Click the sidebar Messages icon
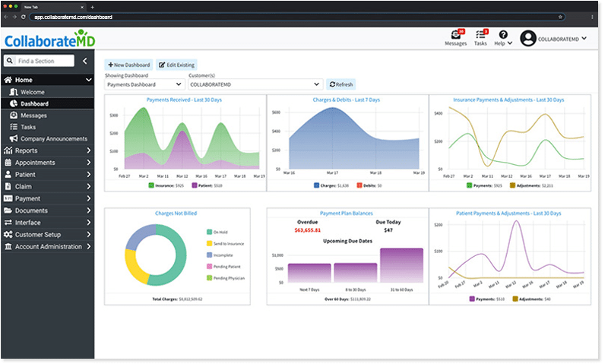This screenshot has width=608, height=364. [x=14, y=116]
